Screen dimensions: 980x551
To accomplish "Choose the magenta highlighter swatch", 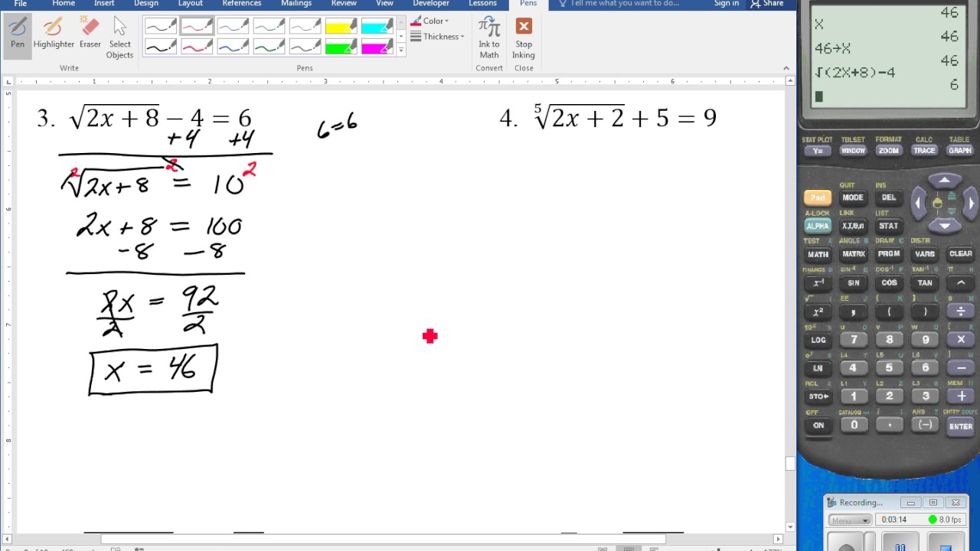I will click(377, 47).
